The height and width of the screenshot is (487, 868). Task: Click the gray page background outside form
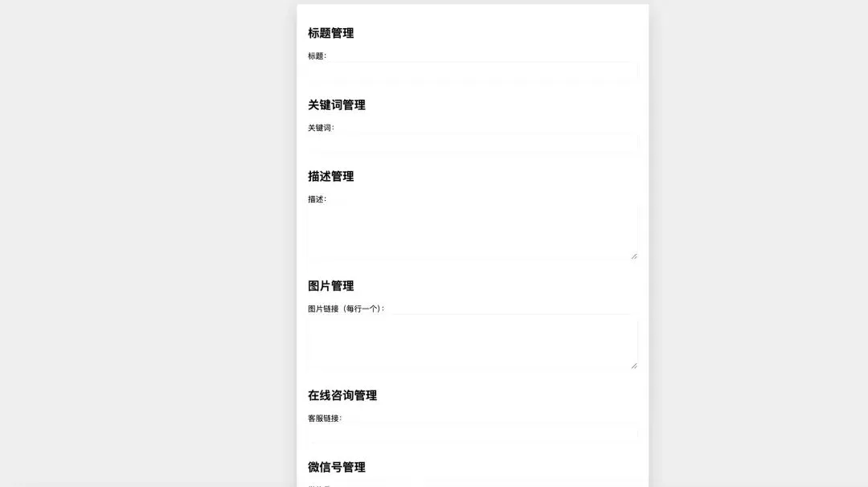point(144,243)
